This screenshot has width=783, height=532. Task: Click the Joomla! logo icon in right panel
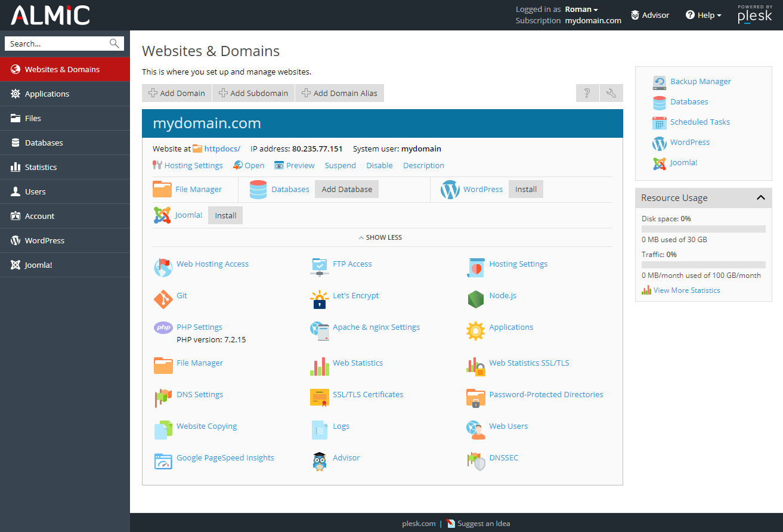click(x=659, y=163)
